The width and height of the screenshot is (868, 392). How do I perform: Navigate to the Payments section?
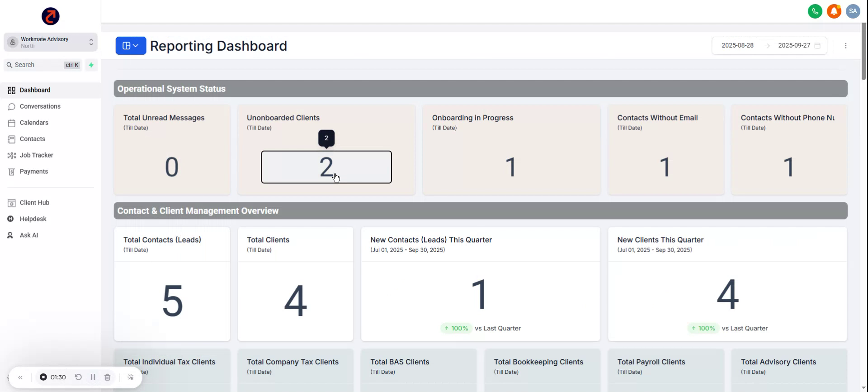(x=33, y=172)
